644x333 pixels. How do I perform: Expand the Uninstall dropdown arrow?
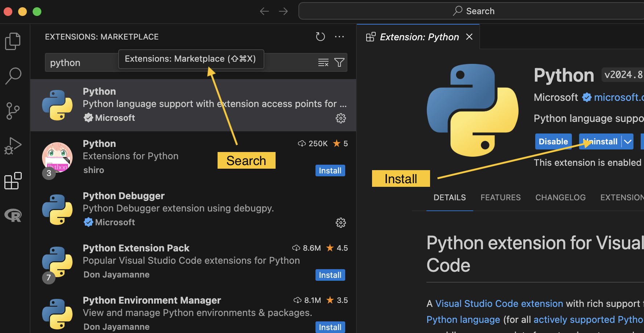click(628, 142)
